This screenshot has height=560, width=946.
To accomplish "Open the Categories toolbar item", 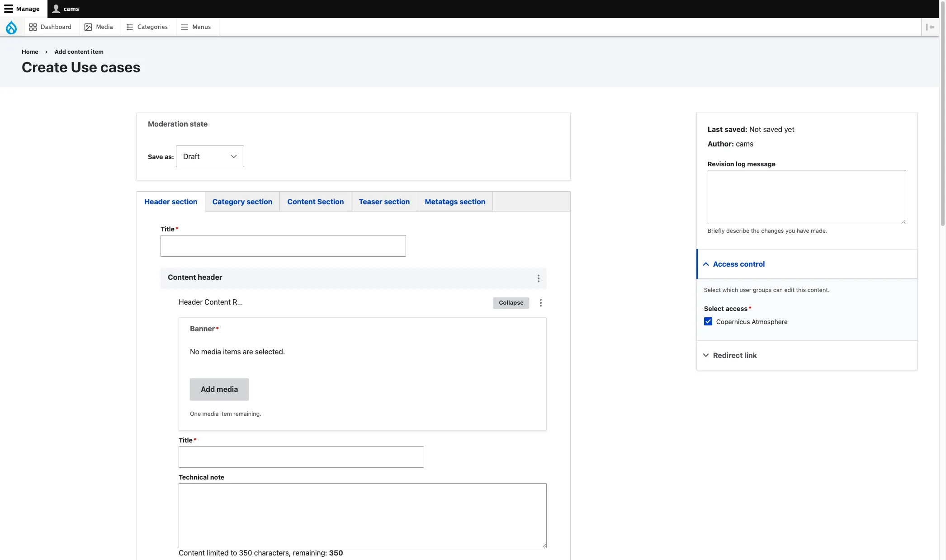I will point(147,27).
